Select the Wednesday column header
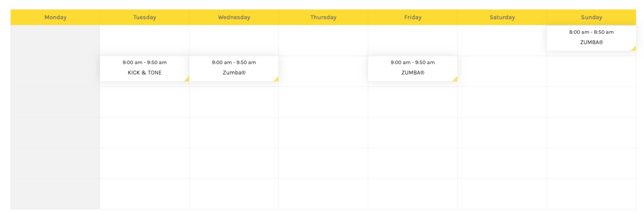The width and height of the screenshot is (644, 215). click(234, 17)
